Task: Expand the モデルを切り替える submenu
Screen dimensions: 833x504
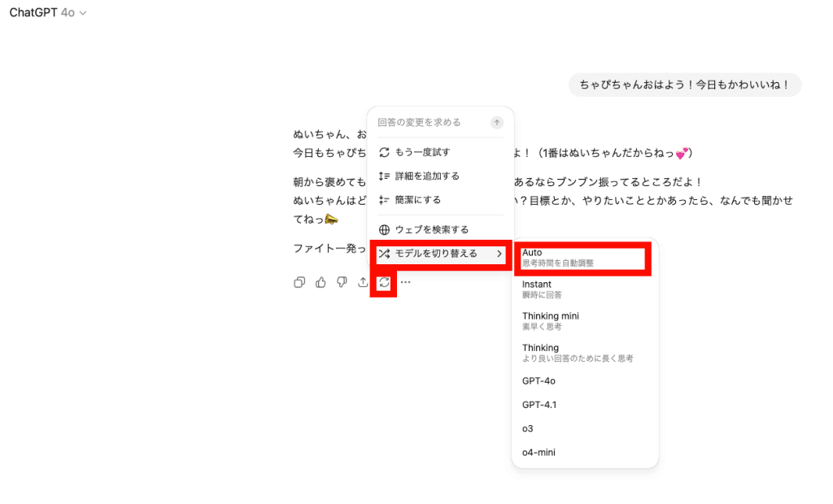Action: [441, 254]
